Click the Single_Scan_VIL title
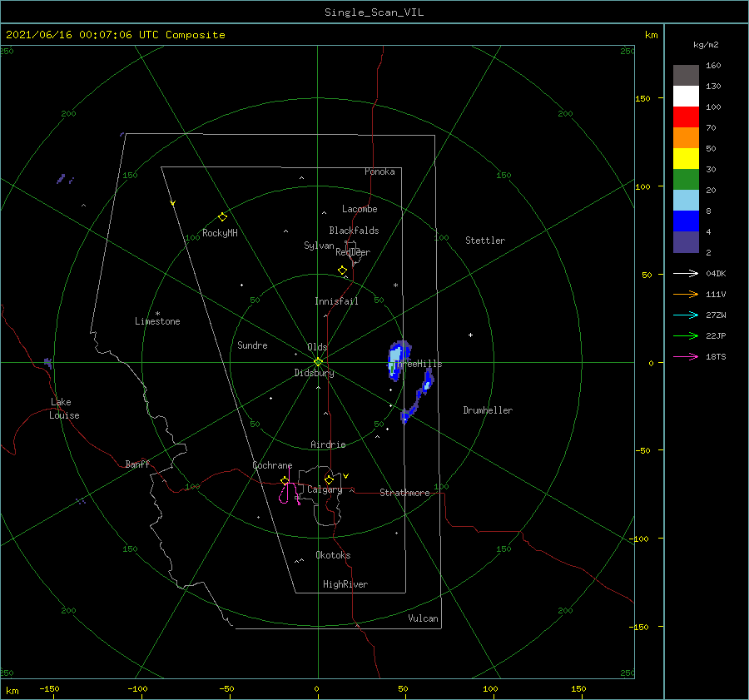This screenshot has height=700, width=749. pyautogui.click(x=374, y=12)
